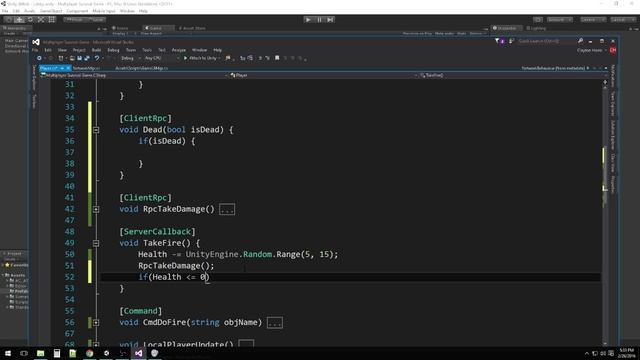Image resolution: width=640 pixels, height=360 pixels.
Task: Click Task View on the taskbar
Action: (24, 353)
